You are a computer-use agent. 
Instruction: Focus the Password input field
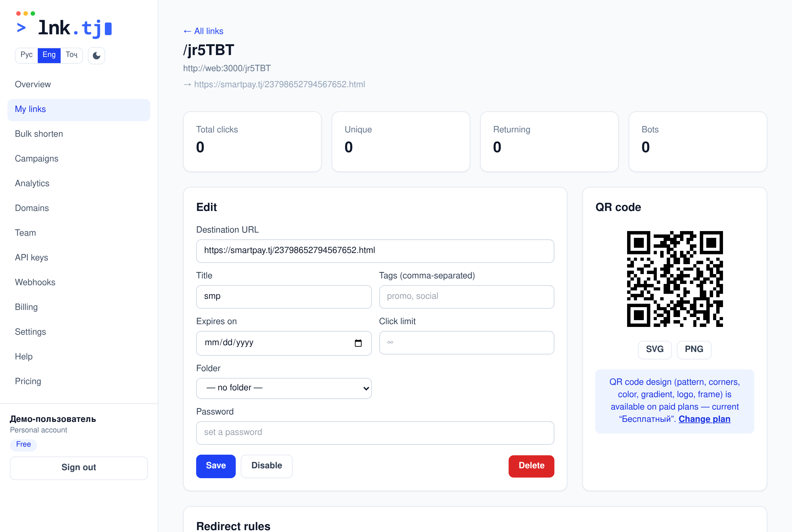click(x=375, y=433)
